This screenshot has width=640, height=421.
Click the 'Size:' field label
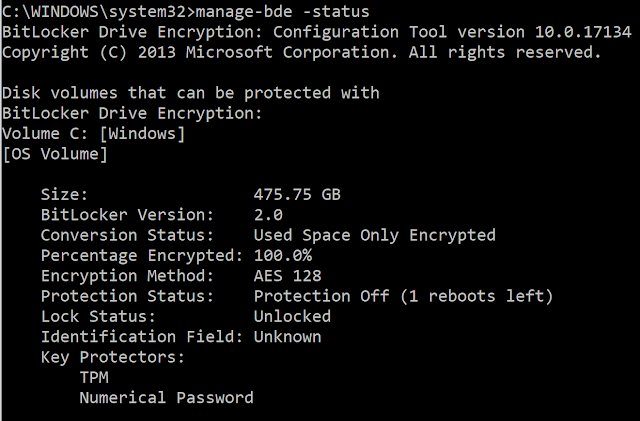click(x=64, y=194)
